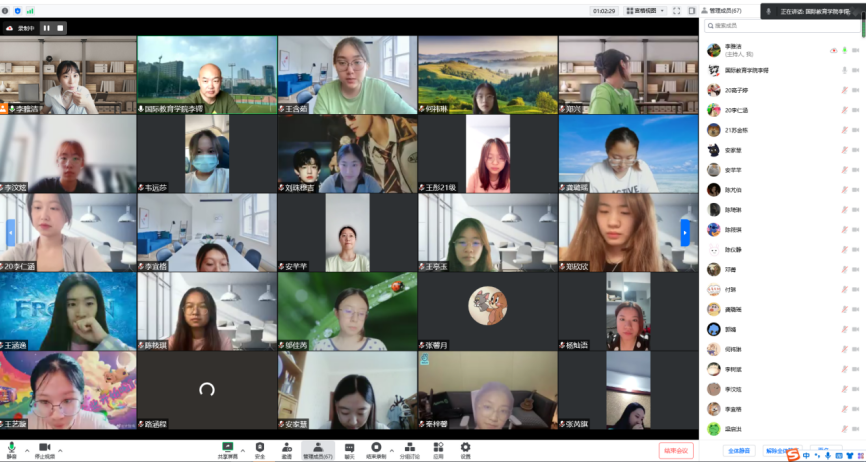Click the End Recording (结束录制) icon
The image size is (866, 462).
tap(376, 447)
